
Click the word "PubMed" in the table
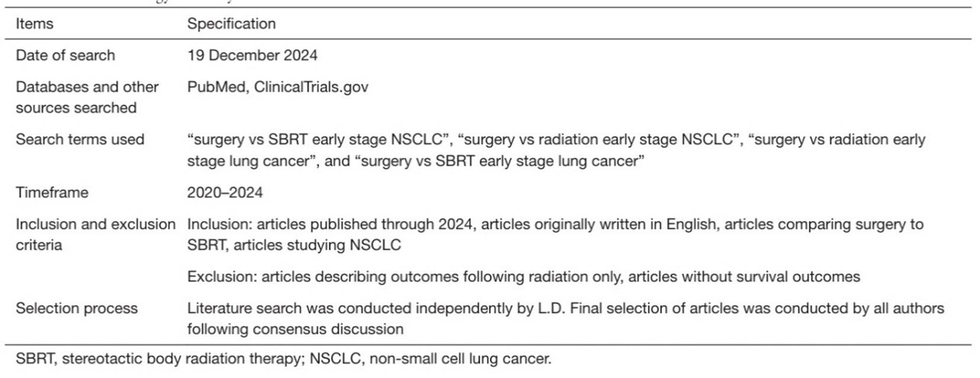[216, 87]
